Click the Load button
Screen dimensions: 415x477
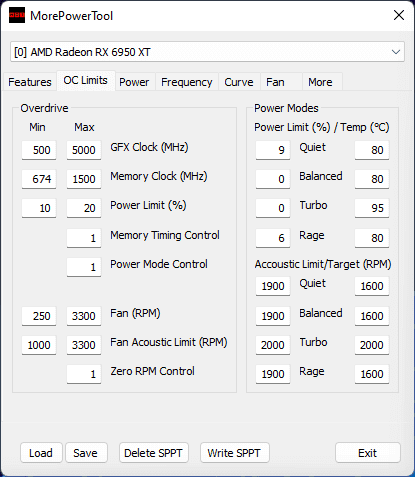[41, 453]
